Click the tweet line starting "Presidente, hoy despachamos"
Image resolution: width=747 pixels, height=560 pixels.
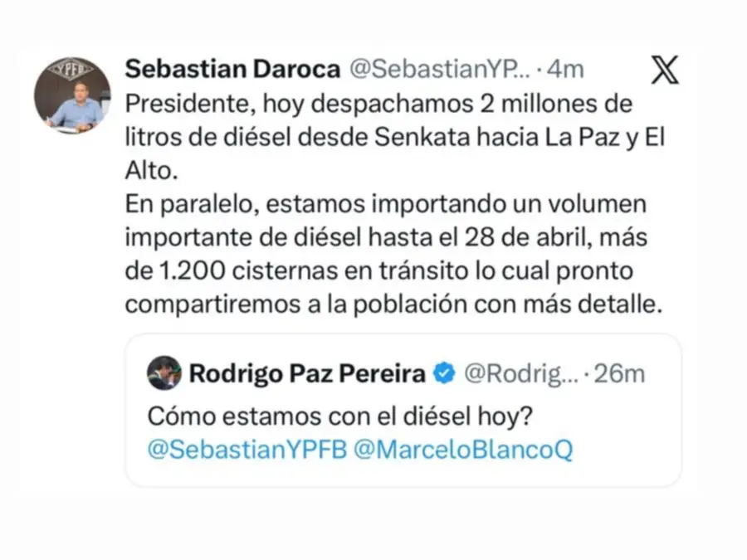pos(378,105)
